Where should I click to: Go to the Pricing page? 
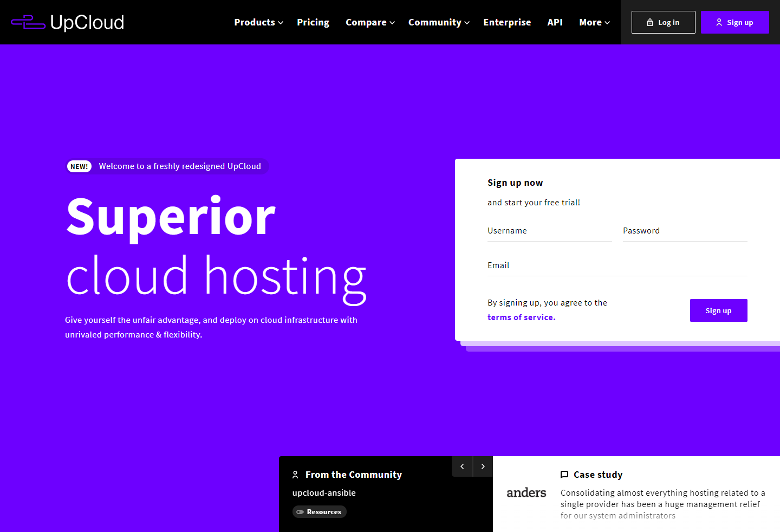(313, 22)
